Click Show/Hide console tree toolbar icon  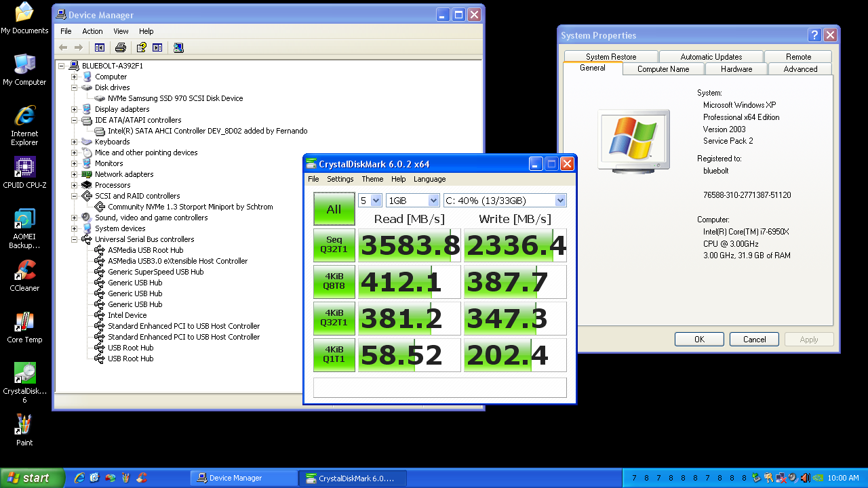(100, 47)
